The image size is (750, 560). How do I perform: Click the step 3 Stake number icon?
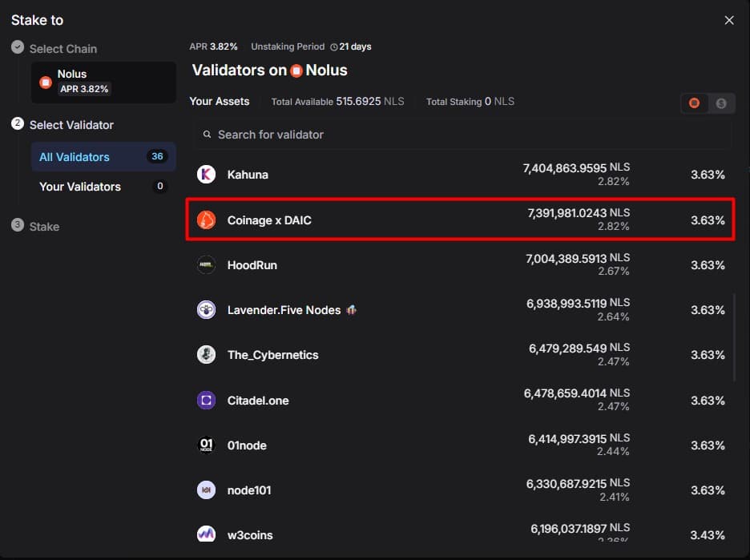tap(18, 225)
